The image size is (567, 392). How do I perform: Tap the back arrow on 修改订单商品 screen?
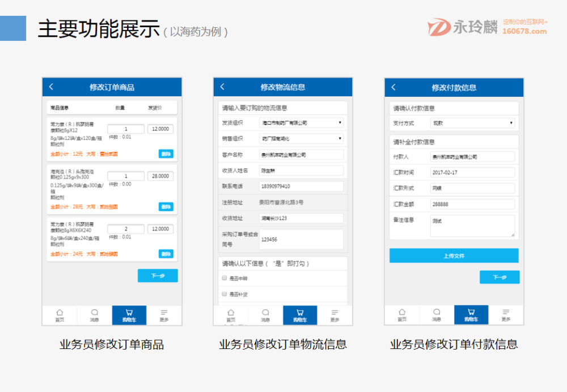[x=51, y=87]
